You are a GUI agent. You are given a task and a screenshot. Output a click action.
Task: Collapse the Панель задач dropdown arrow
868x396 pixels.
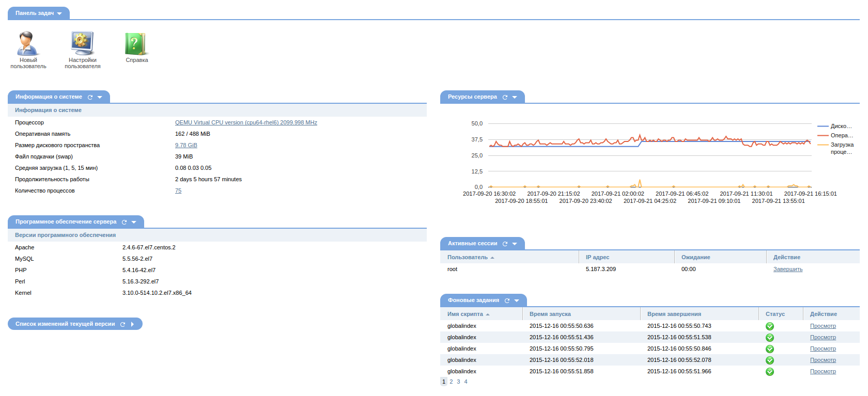pos(59,14)
